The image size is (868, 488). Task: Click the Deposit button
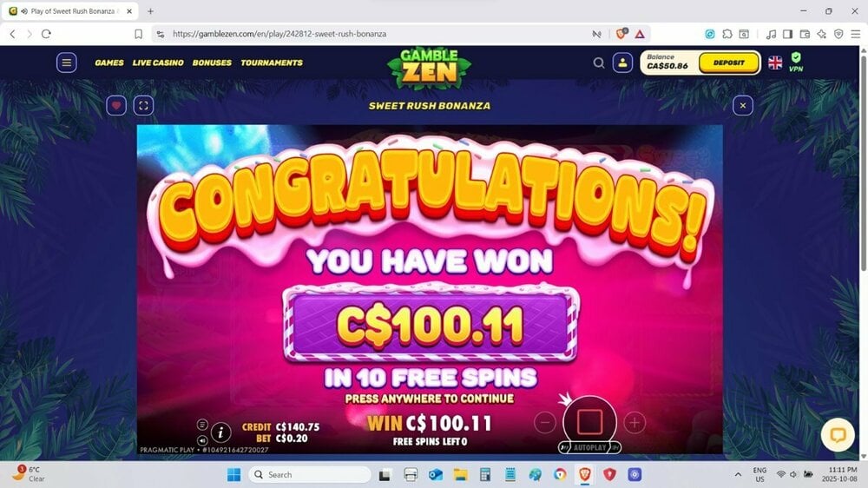click(728, 63)
